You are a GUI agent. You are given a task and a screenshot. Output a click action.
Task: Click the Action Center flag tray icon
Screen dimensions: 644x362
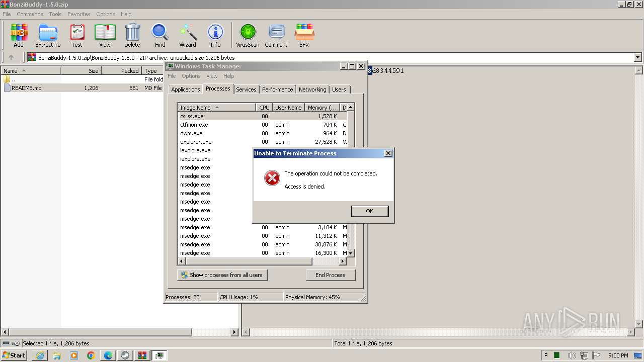597,355
